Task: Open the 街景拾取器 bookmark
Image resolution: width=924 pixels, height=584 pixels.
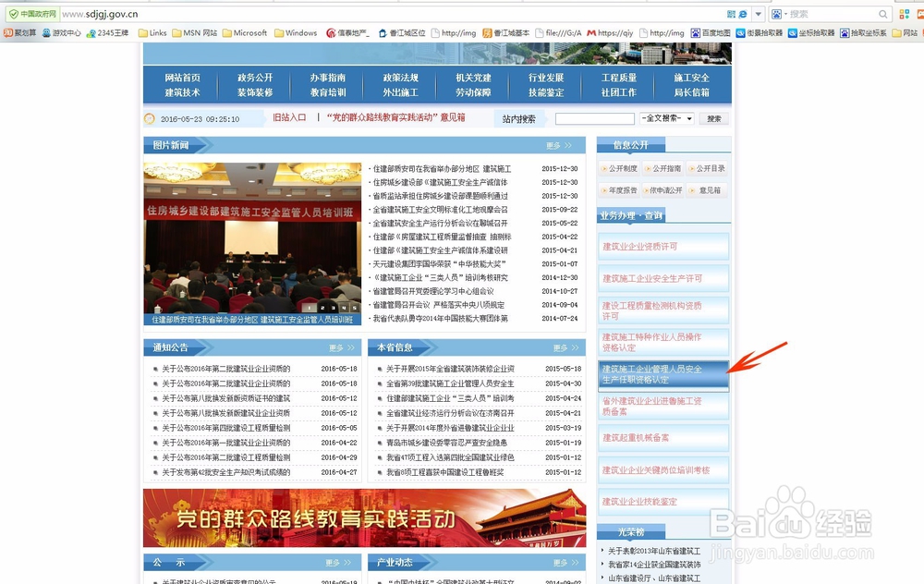Action: click(759, 33)
